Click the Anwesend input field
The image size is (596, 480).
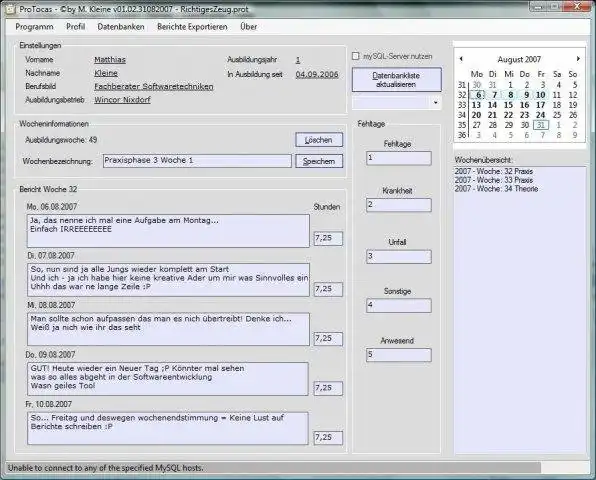point(399,355)
